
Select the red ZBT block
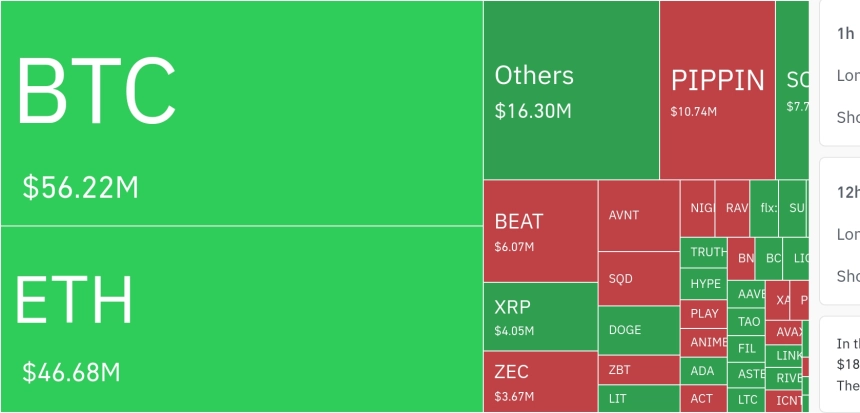[638, 370]
